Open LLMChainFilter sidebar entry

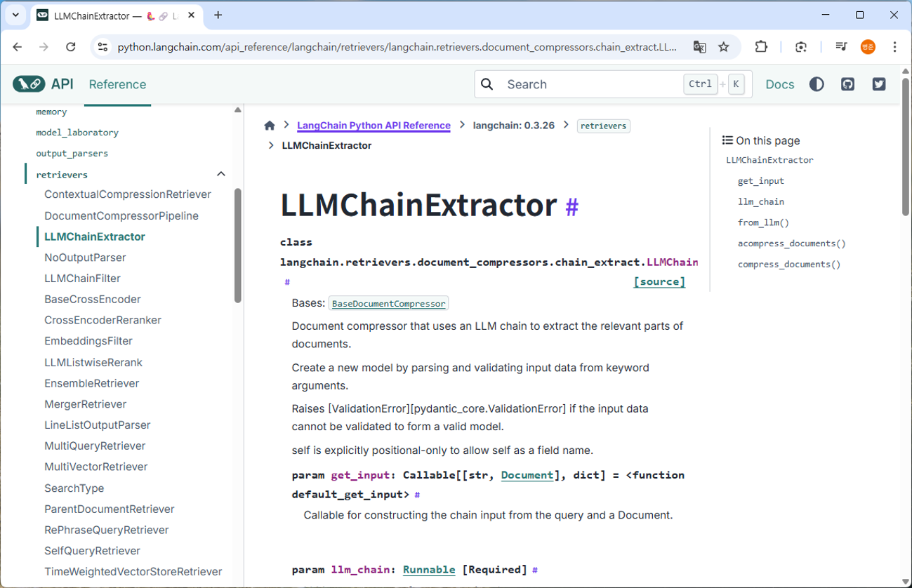coord(82,279)
